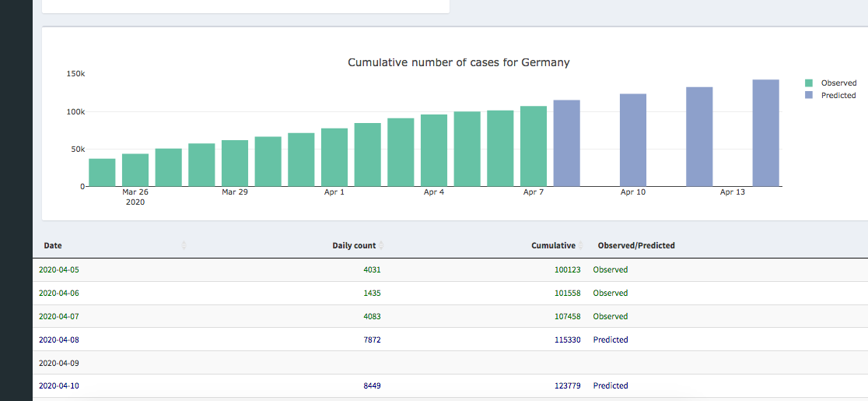Sort table by Observed/Predicted header

(x=636, y=245)
